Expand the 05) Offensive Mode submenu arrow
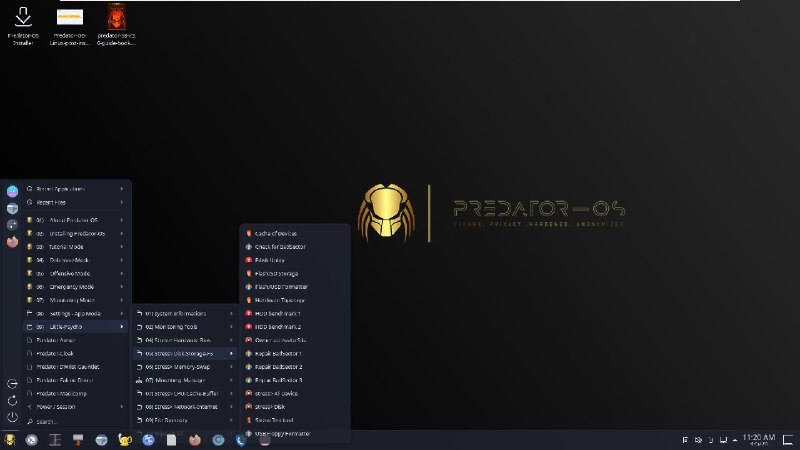 [122, 273]
